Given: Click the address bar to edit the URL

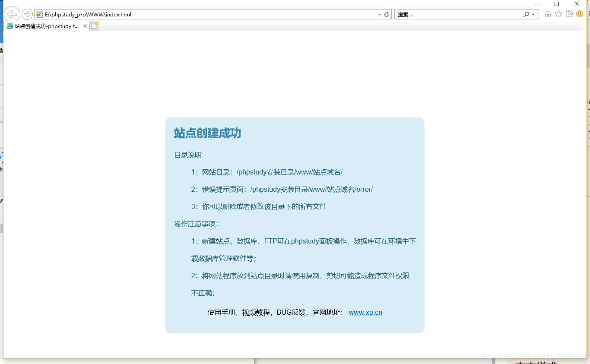Looking at the screenshot, I should click(173, 14).
